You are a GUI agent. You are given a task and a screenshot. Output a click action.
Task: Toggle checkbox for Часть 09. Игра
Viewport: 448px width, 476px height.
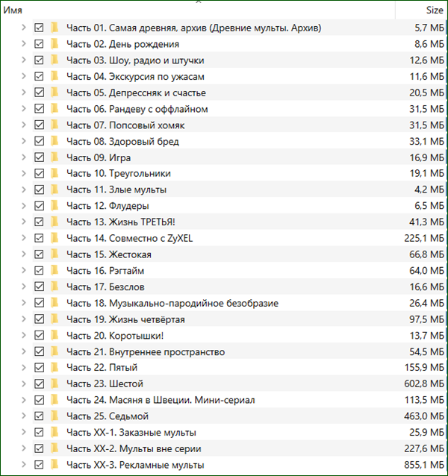tap(39, 157)
